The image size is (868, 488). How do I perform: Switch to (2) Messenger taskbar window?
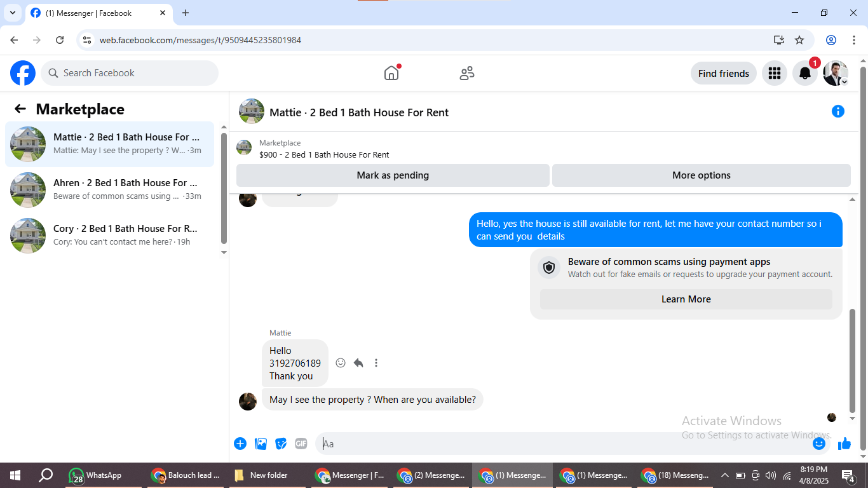click(x=432, y=475)
